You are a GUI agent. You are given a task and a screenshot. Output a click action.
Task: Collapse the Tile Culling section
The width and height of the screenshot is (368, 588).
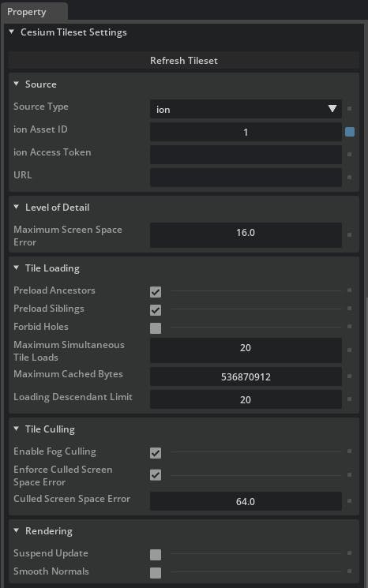coord(16,429)
